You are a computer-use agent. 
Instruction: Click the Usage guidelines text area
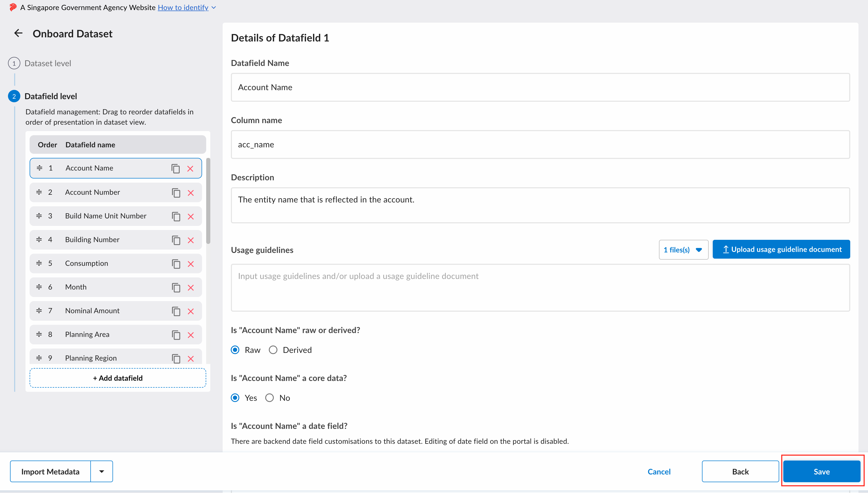coord(540,287)
